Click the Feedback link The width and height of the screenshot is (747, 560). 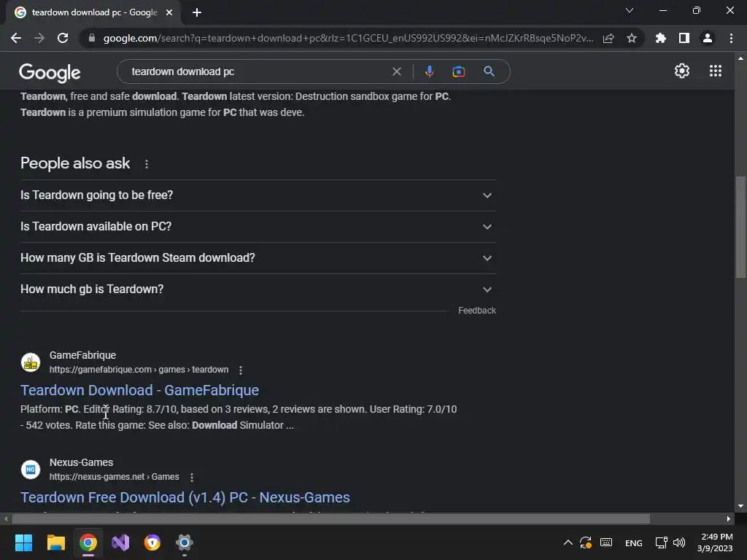[x=477, y=311]
